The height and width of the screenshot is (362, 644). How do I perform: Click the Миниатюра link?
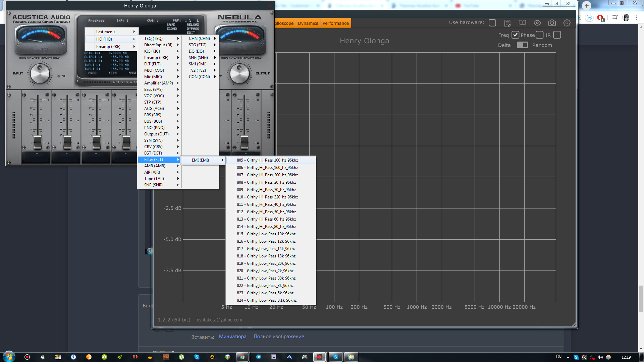tap(232, 337)
